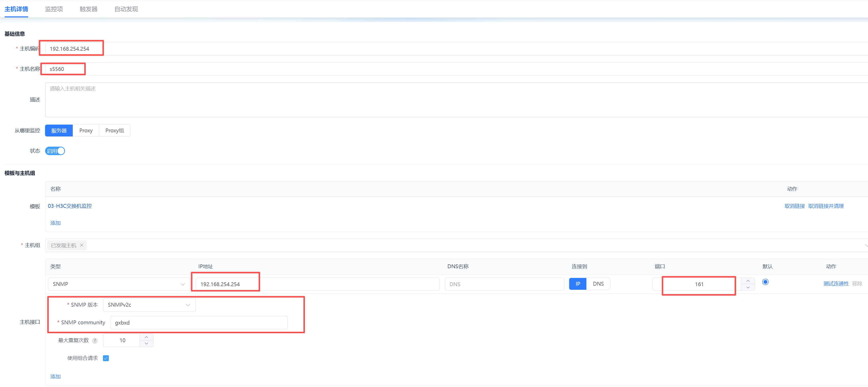The height and width of the screenshot is (387, 868).
Task: Go to the 自动发现 tab
Action: (x=126, y=9)
